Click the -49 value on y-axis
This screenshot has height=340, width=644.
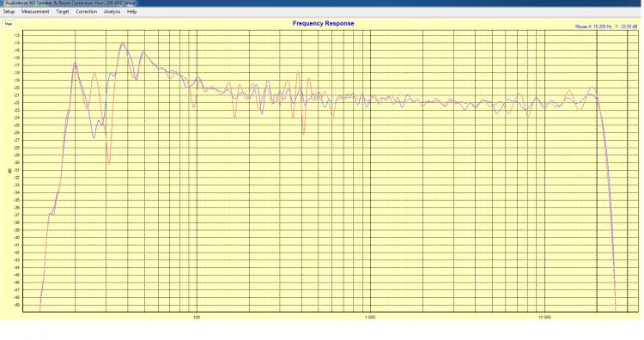pos(16,305)
